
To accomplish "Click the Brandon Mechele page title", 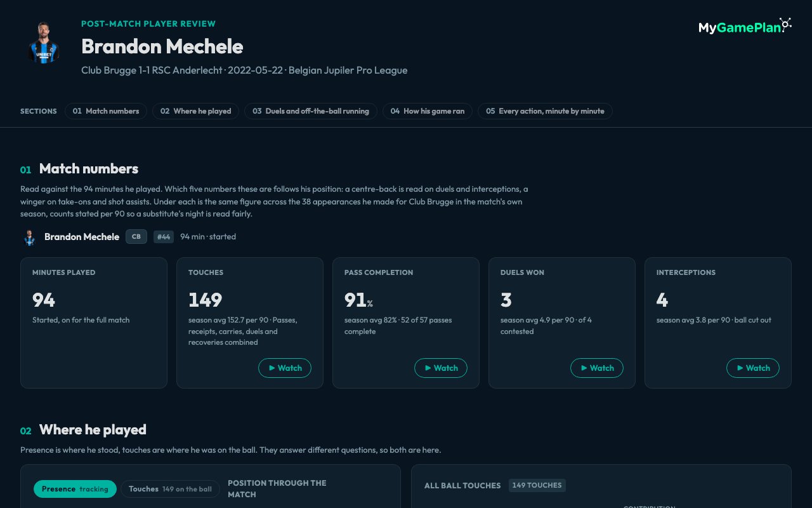I will pyautogui.click(x=162, y=46).
